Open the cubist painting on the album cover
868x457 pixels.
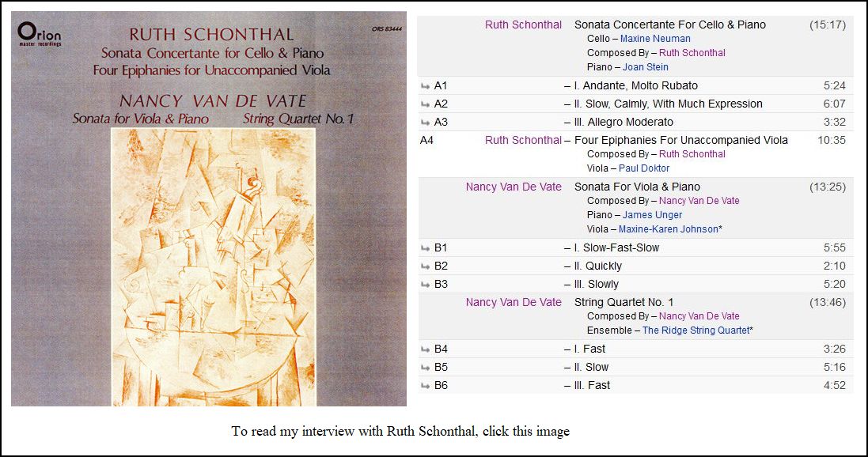213,266
